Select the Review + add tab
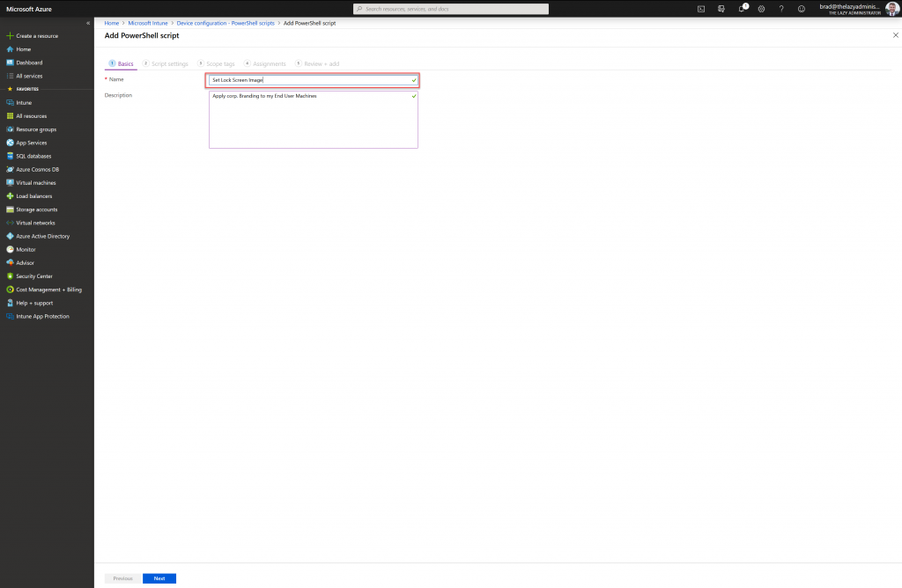This screenshot has height=588, width=902. [x=317, y=63]
